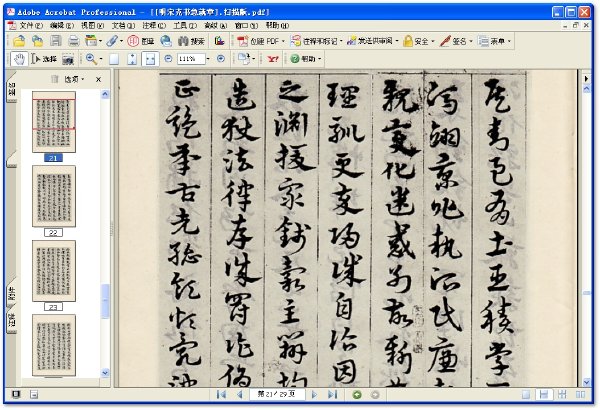Click the zoom percentage field showing 111%
600x410 pixels.
[191, 59]
